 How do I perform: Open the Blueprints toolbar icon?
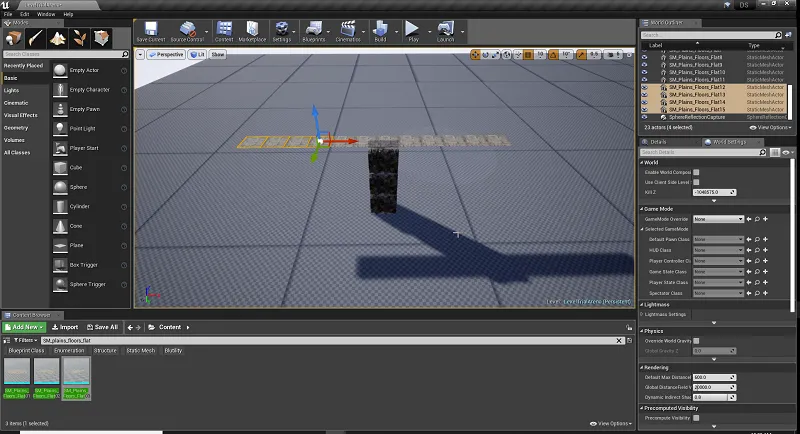coord(313,32)
